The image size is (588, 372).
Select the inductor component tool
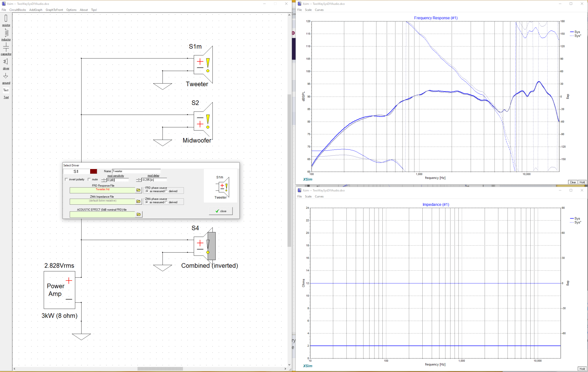click(x=6, y=35)
